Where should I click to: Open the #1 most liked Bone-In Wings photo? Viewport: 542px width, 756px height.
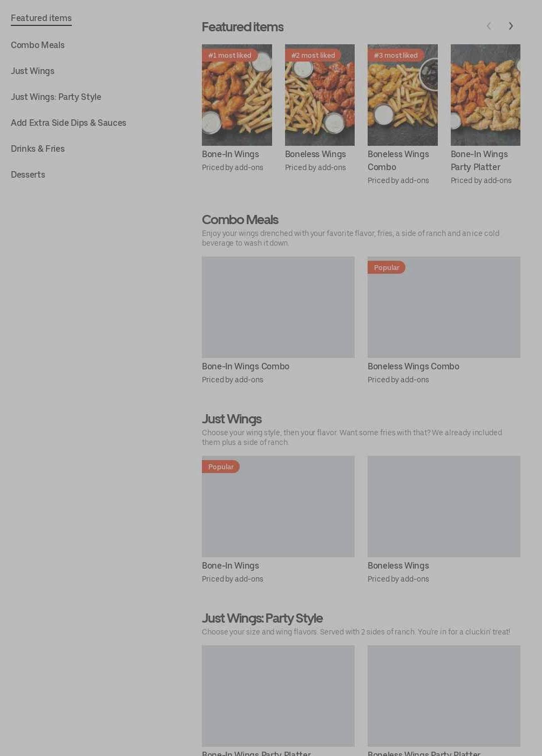click(237, 95)
